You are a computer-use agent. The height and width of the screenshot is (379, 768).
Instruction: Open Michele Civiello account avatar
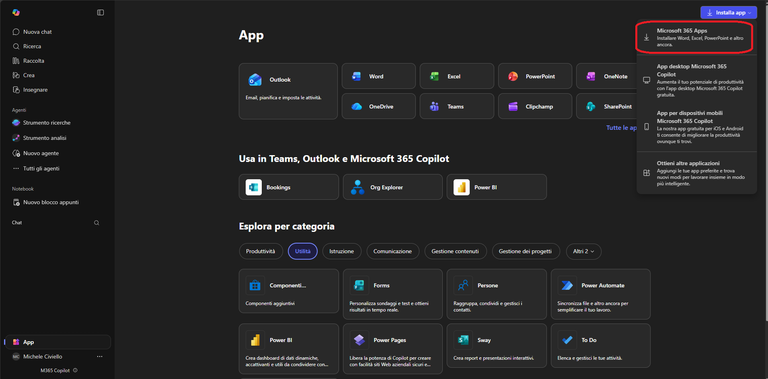[16, 357]
